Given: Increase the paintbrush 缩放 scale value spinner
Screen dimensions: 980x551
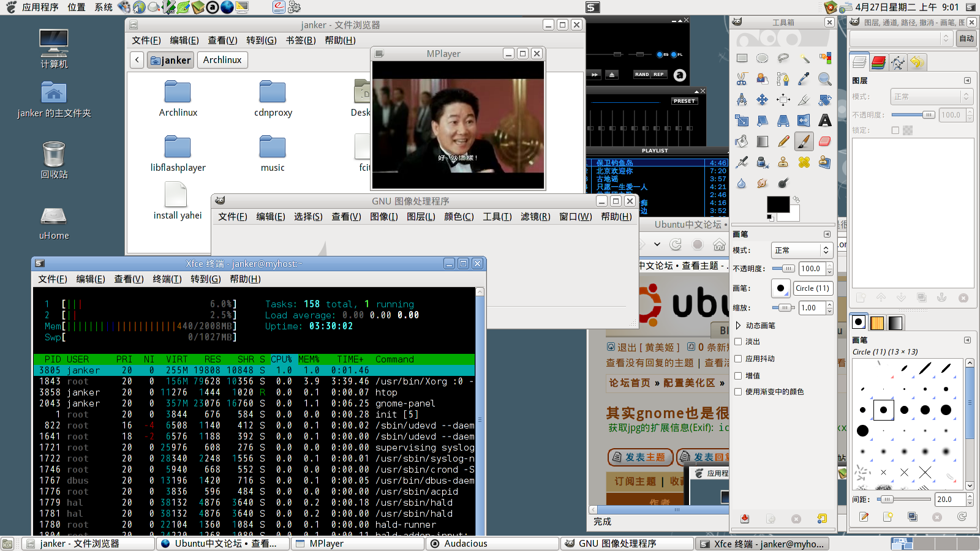Looking at the screenshot, I should point(829,305).
